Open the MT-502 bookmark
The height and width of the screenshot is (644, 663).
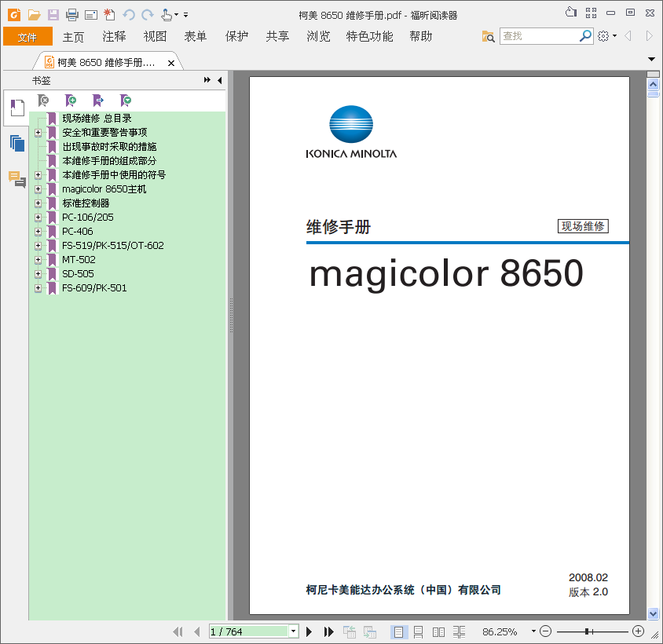(x=79, y=260)
